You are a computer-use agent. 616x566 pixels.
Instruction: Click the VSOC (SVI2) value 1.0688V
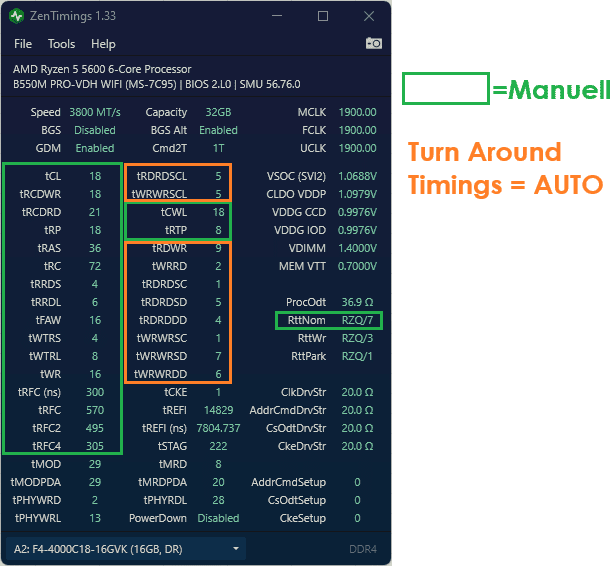357,176
